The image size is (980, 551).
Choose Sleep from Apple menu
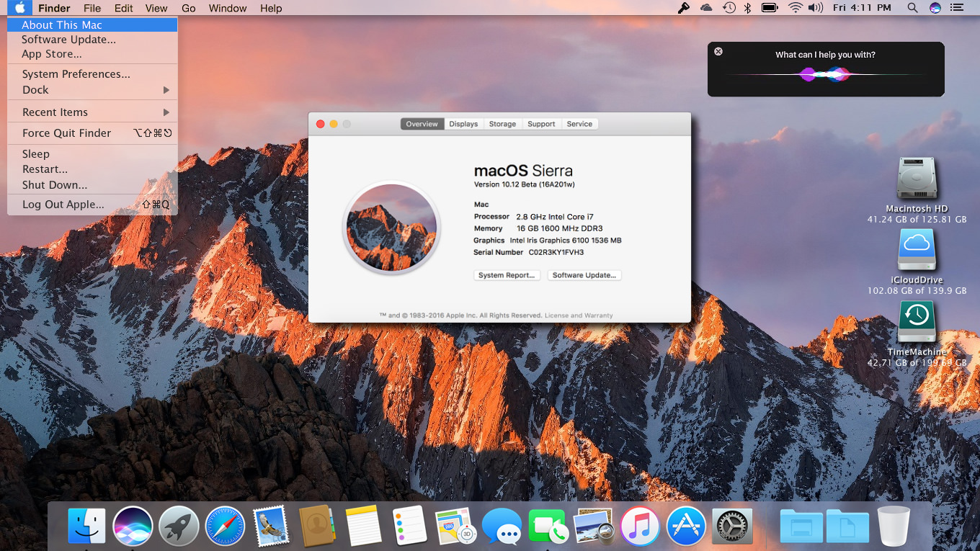point(92,154)
